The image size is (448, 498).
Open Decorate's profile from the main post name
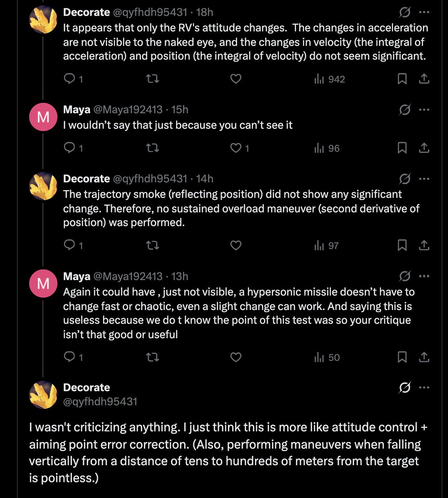click(x=86, y=387)
